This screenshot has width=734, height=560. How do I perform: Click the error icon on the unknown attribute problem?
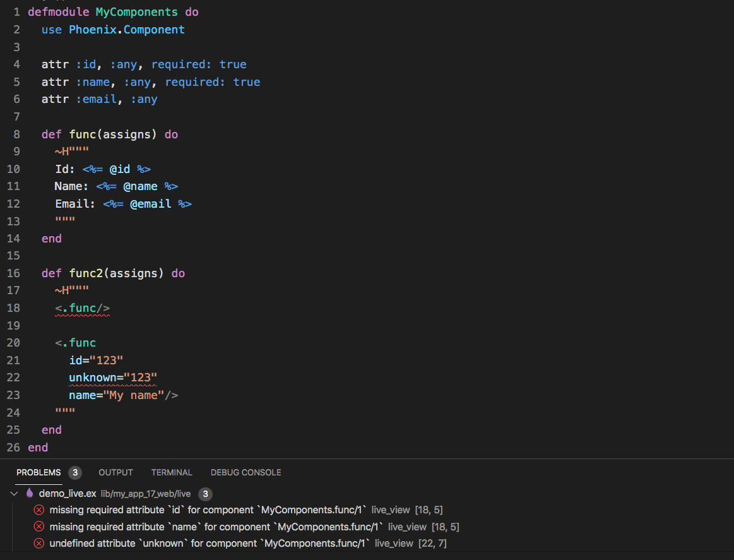pyautogui.click(x=38, y=543)
